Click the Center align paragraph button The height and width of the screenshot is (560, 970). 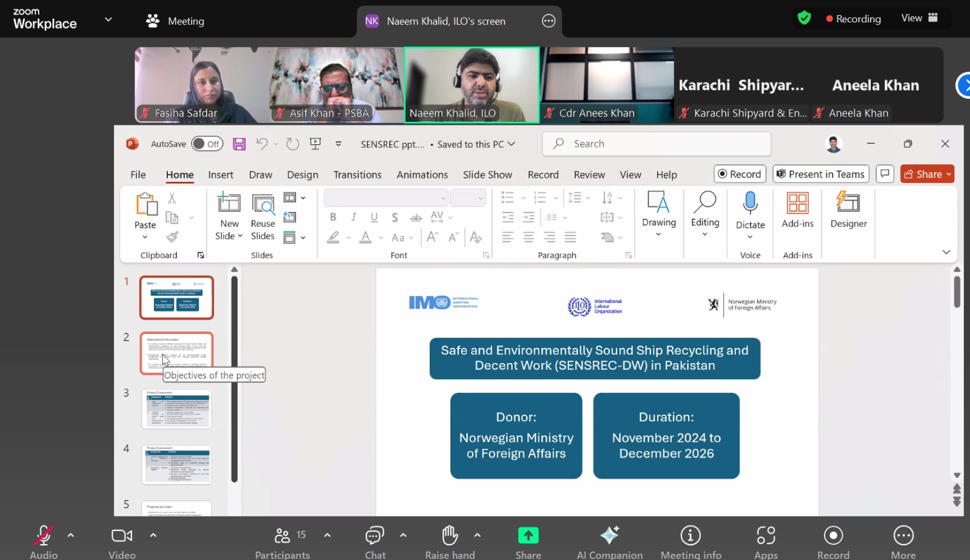(x=529, y=237)
